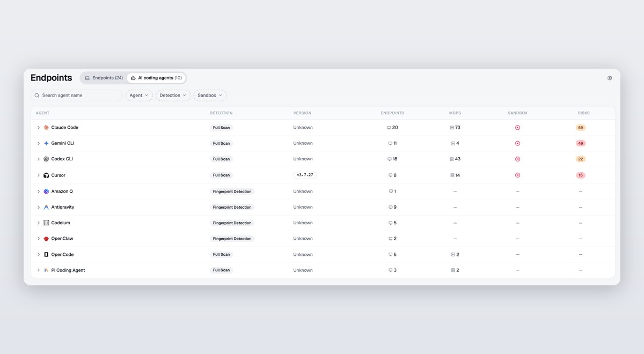Open the settings gear icon
The width and height of the screenshot is (644, 354).
[610, 78]
